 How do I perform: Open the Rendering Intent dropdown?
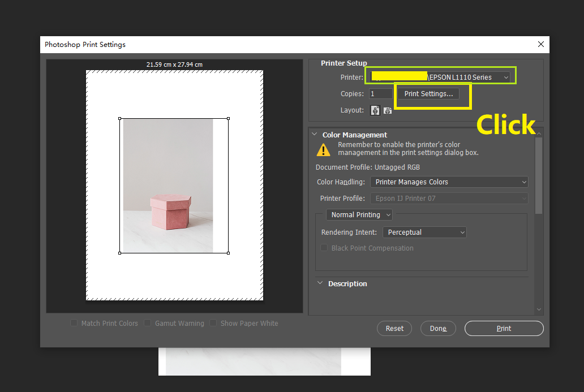pyautogui.click(x=424, y=232)
